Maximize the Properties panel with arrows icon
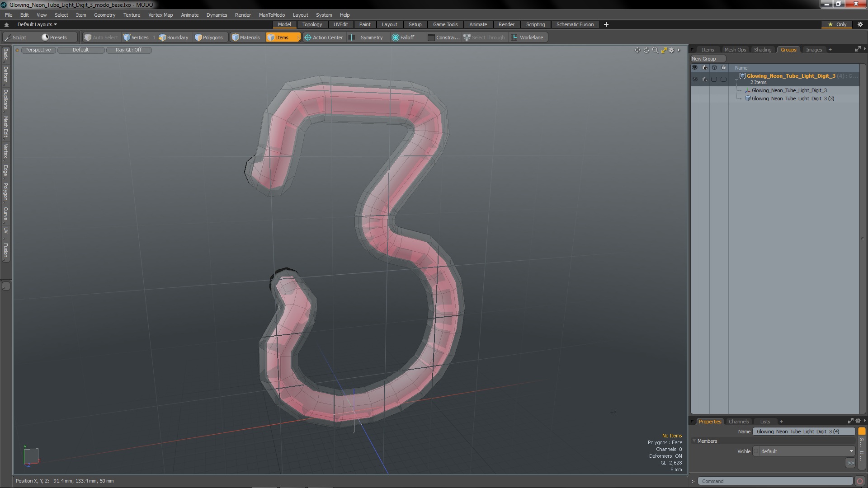The image size is (868, 488). coord(850,421)
